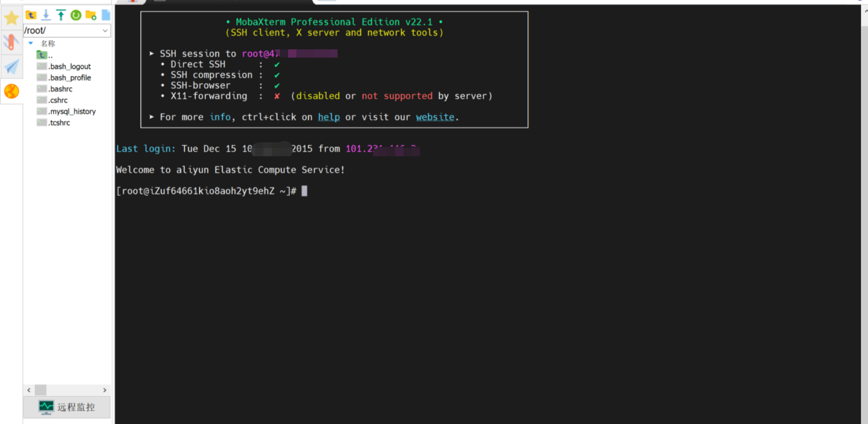Upload files with green up arrow icon
This screenshot has height=424, width=868.
[x=61, y=15]
